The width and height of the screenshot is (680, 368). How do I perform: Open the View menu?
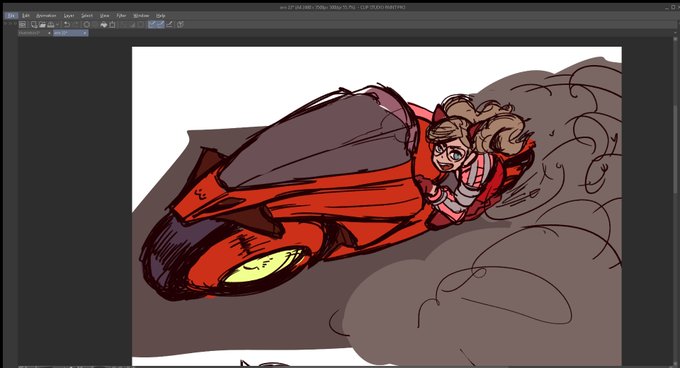click(x=105, y=16)
